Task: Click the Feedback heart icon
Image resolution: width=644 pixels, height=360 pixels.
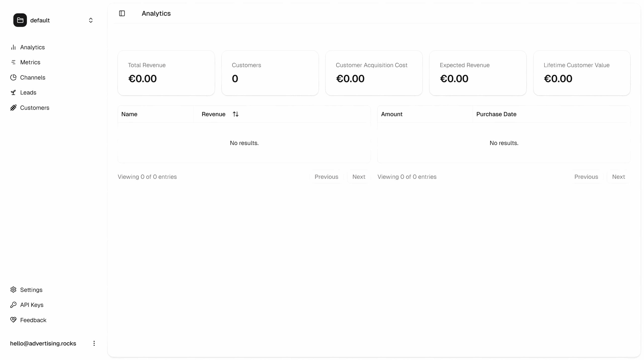Action: coord(13,320)
